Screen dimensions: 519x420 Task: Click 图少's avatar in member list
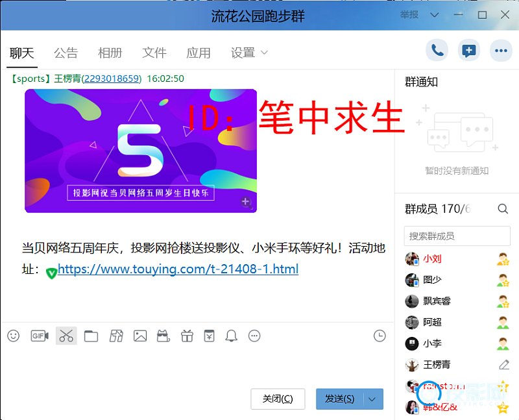coord(412,280)
